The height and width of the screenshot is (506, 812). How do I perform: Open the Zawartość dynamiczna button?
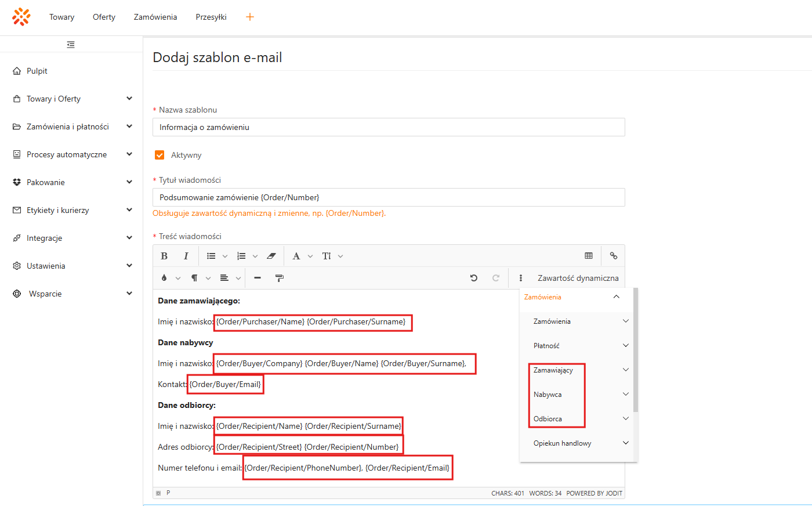point(578,278)
